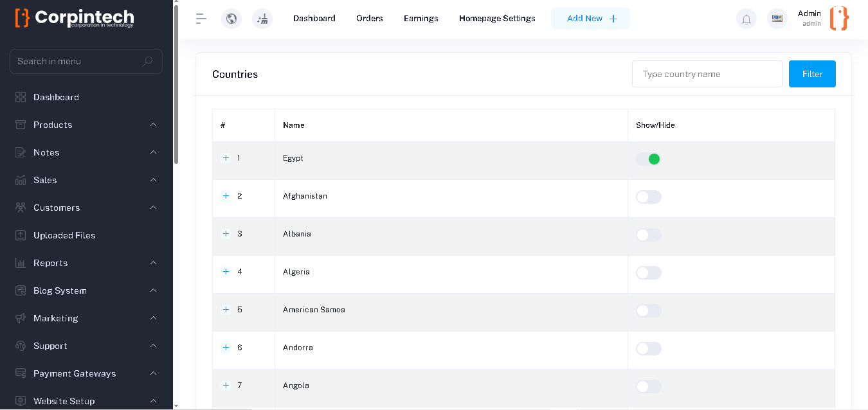This screenshot has height=410, width=868.
Task: Click the blue Filter button
Action: point(812,74)
